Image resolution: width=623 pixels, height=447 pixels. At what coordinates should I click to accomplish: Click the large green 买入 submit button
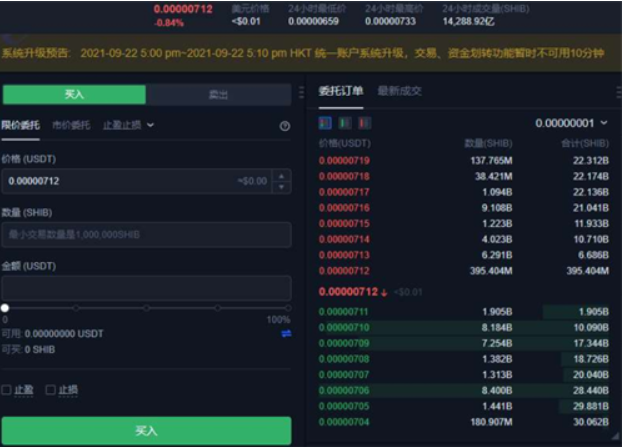pyautogui.click(x=146, y=430)
